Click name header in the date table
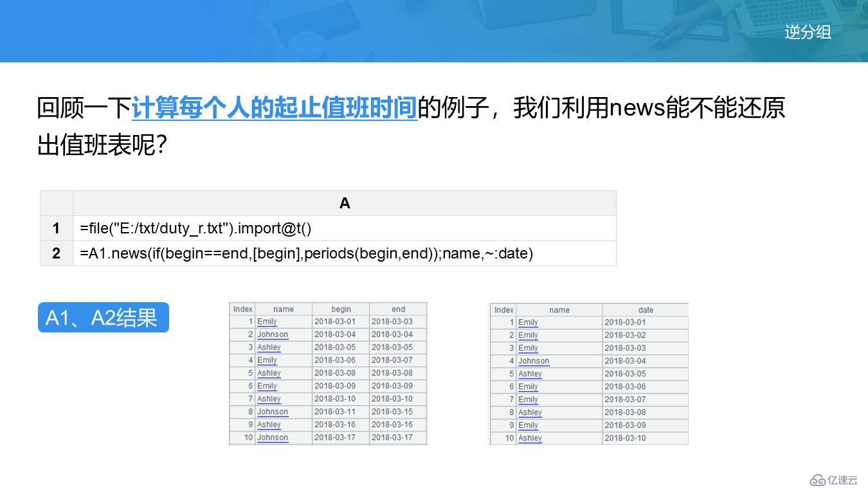This screenshot has height=488, width=868. tap(559, 310)
